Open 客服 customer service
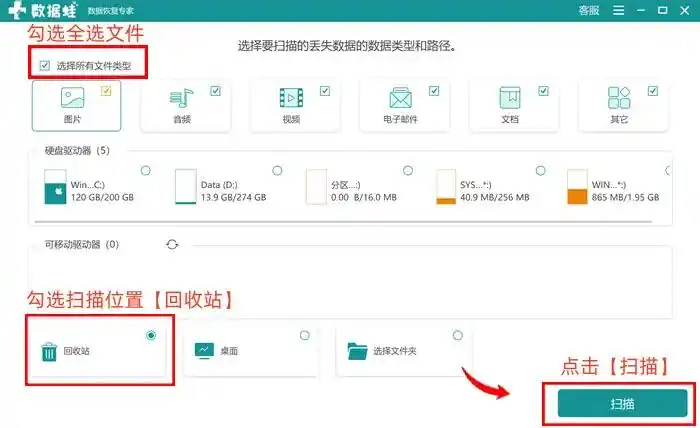 [588, 10]
